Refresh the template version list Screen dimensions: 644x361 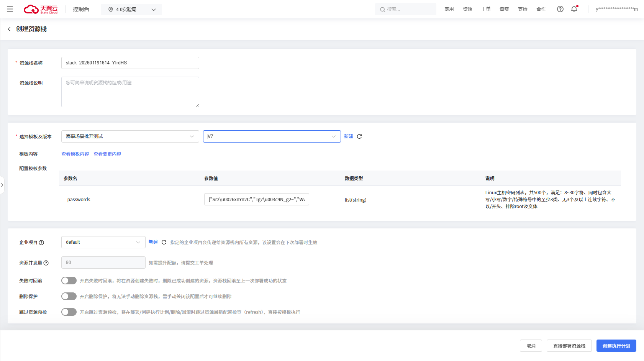359,136
